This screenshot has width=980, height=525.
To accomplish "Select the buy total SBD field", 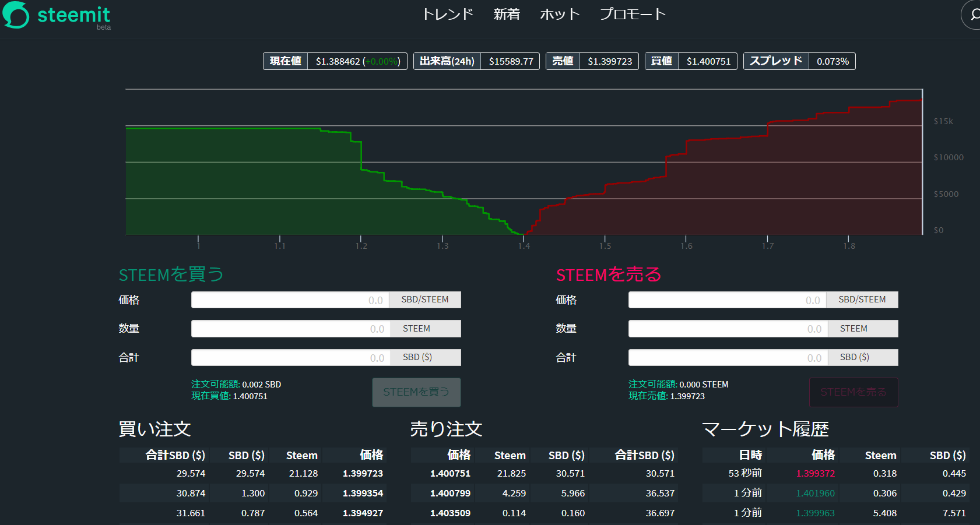I will pyautogui.click(x=290, y=358).
